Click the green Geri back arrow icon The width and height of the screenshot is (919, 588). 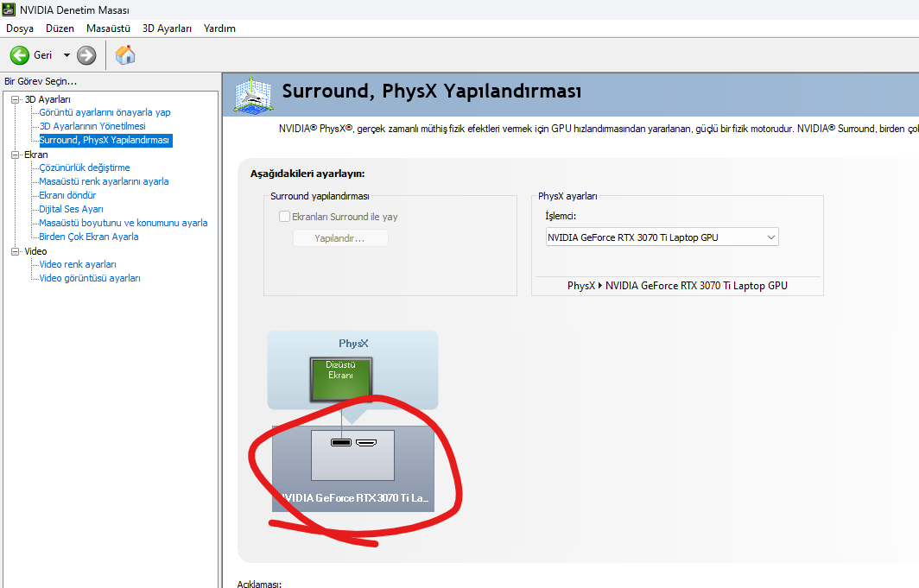[x=19, y=55]
